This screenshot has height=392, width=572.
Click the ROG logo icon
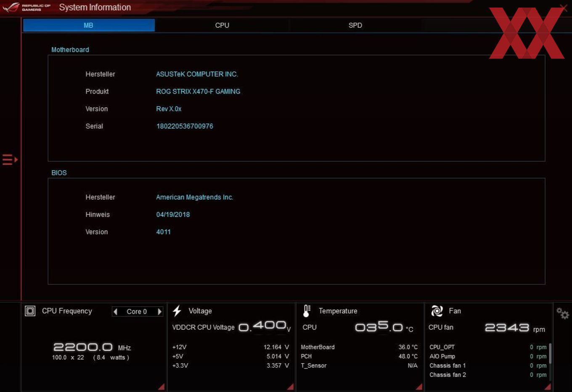tap(11, 7)
